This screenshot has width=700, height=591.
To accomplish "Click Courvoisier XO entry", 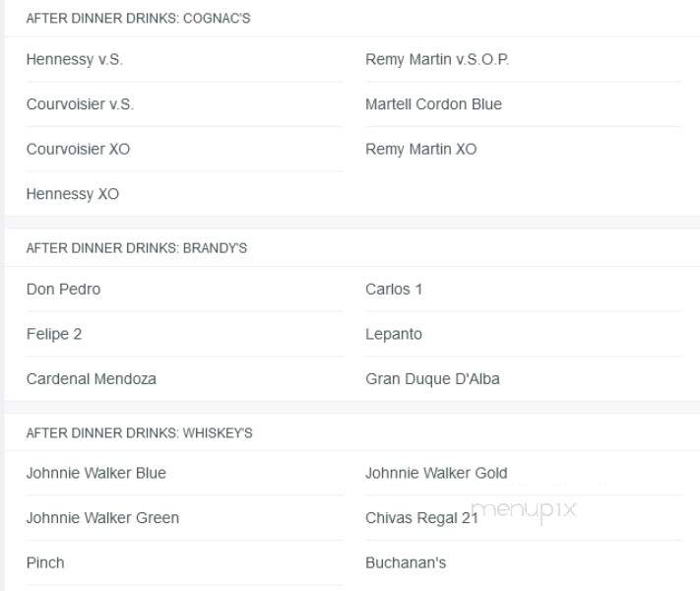I will pyautogui.click(x=78, y=149).
